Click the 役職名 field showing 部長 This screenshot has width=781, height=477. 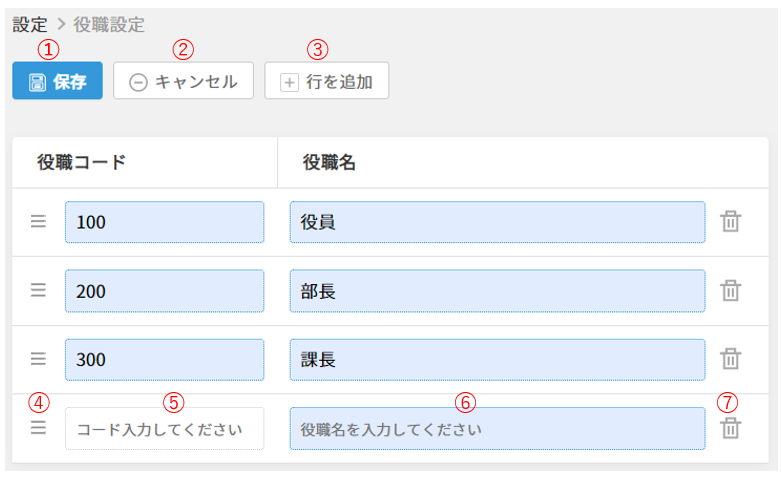pos(497,290)
